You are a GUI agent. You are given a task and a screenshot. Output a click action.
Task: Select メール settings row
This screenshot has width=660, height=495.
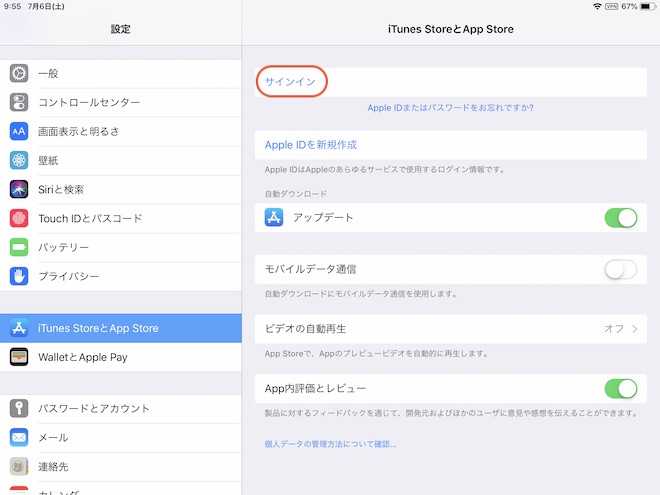pyautogui.click(x=121, y=437)
